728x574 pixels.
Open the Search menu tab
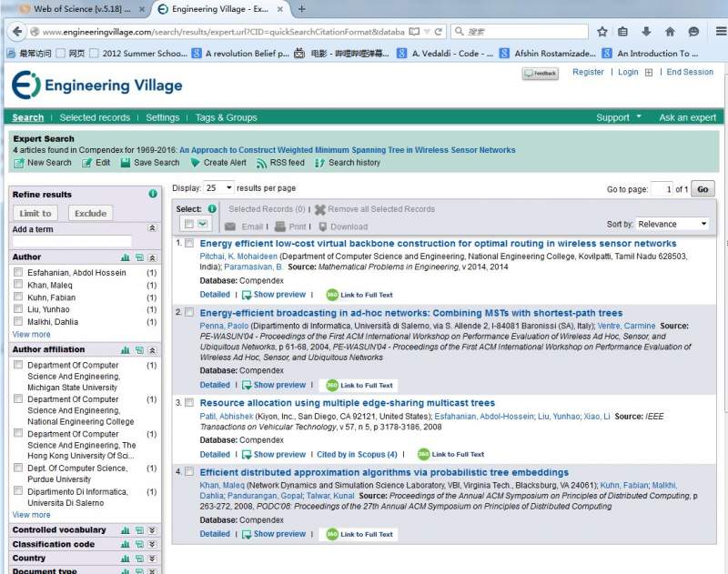(x=28, y=117)
